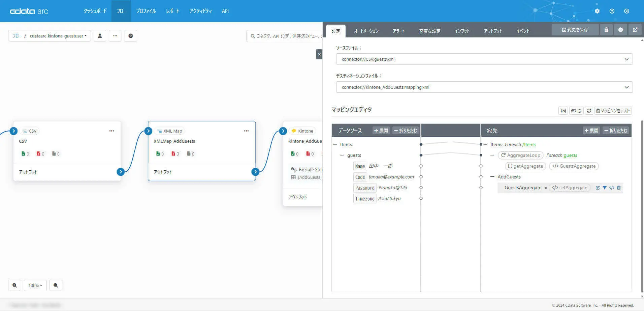Open the フロー menu
The height and width of the screenshot is (311, 644).
[x=121, y=11]
